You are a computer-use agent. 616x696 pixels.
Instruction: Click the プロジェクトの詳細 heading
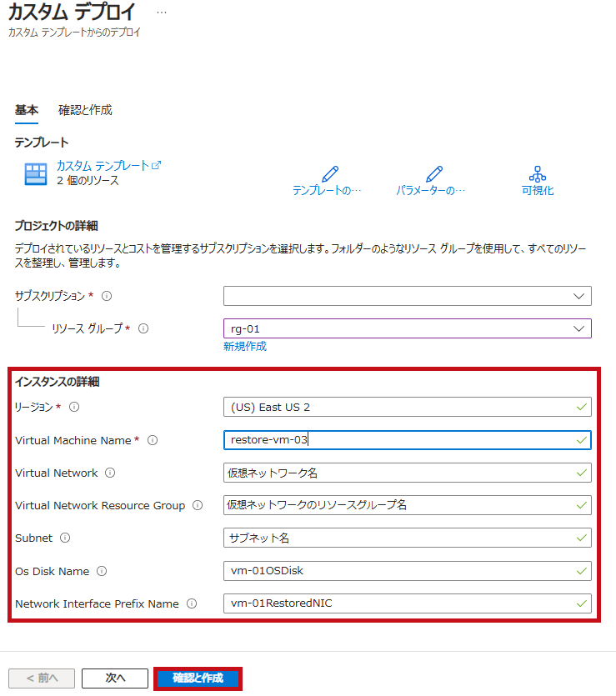point(57,226)
